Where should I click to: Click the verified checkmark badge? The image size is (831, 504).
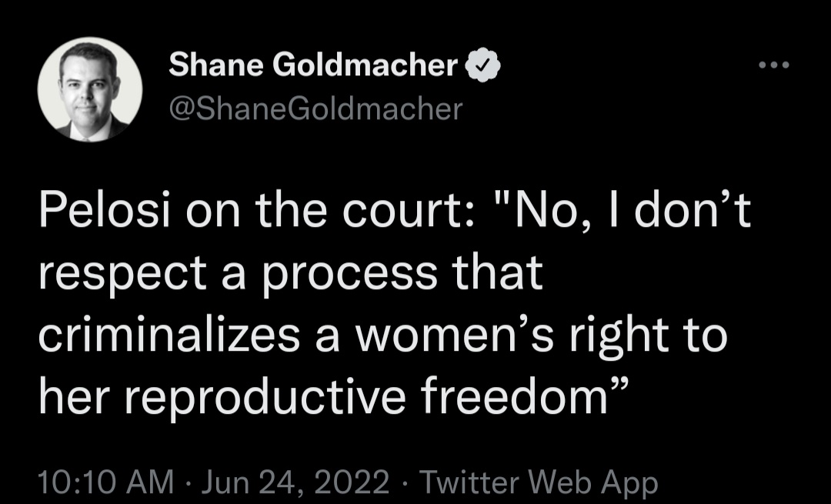[x=482, y=65]
